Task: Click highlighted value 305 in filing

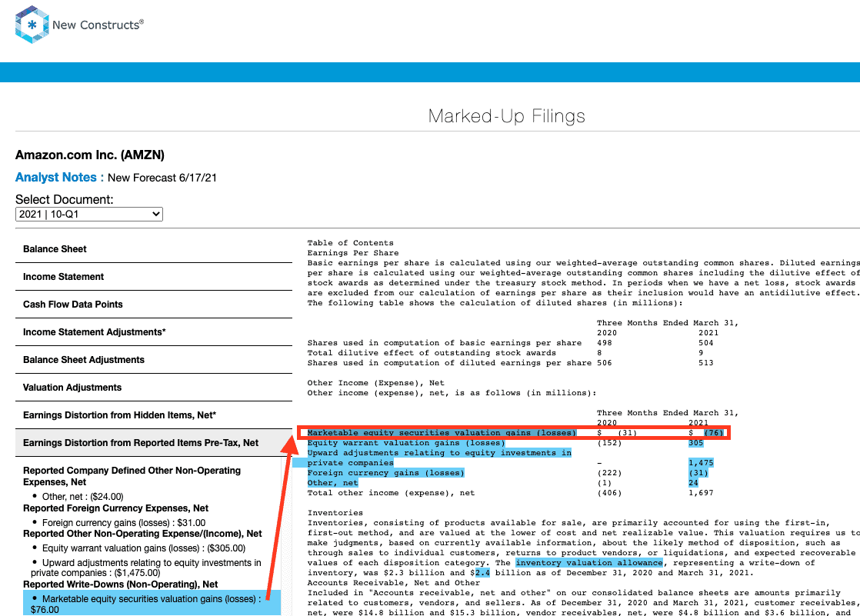Action: [x=695, y=443]
